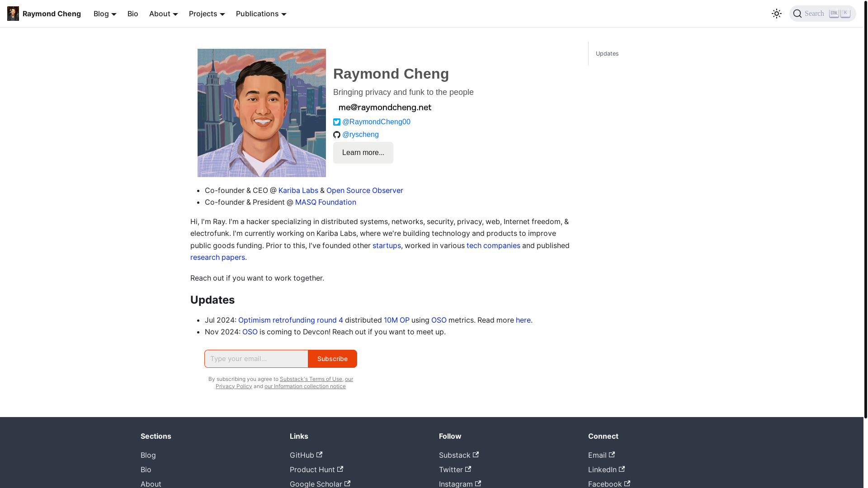Toggle dark and light mode sun icon
Image resolution: width=868 pixels, height=488 pixels.
coord(776,14)
